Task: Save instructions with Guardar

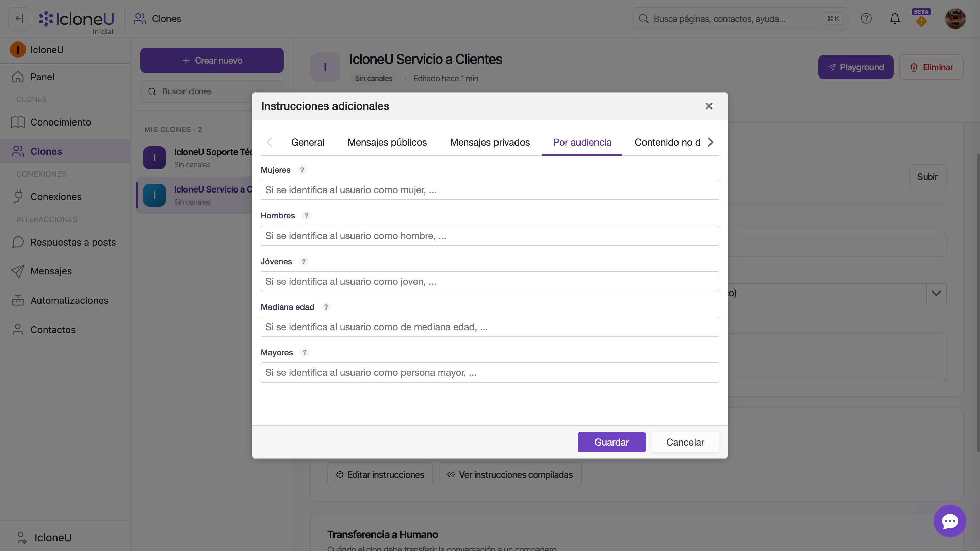Action: point(611,442)
